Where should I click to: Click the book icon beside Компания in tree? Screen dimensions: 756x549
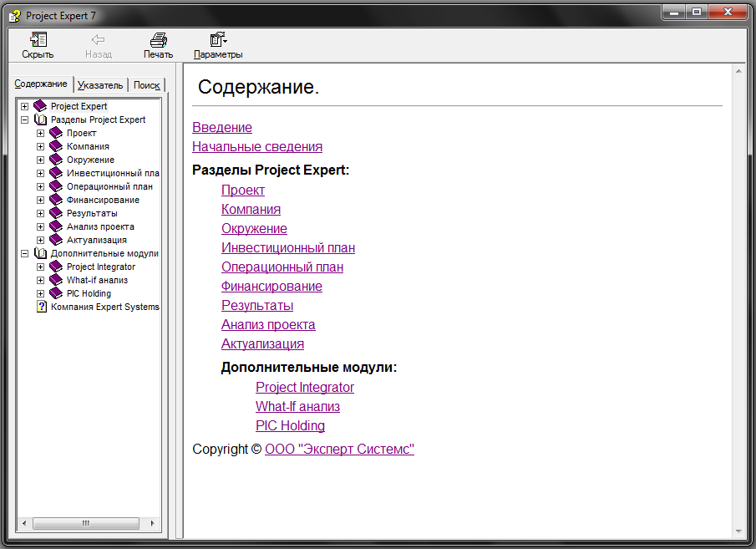pyautogui.click(x=57, y=146)
